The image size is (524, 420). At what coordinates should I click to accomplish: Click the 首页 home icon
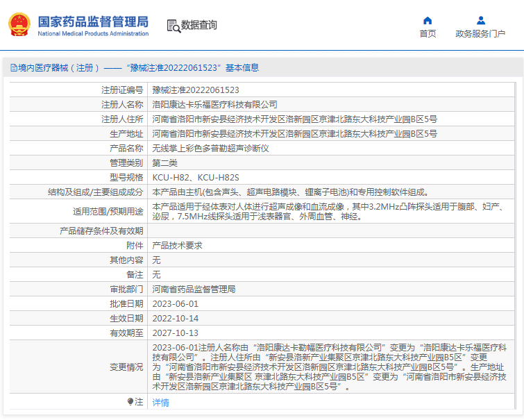(x=428, y=21)
